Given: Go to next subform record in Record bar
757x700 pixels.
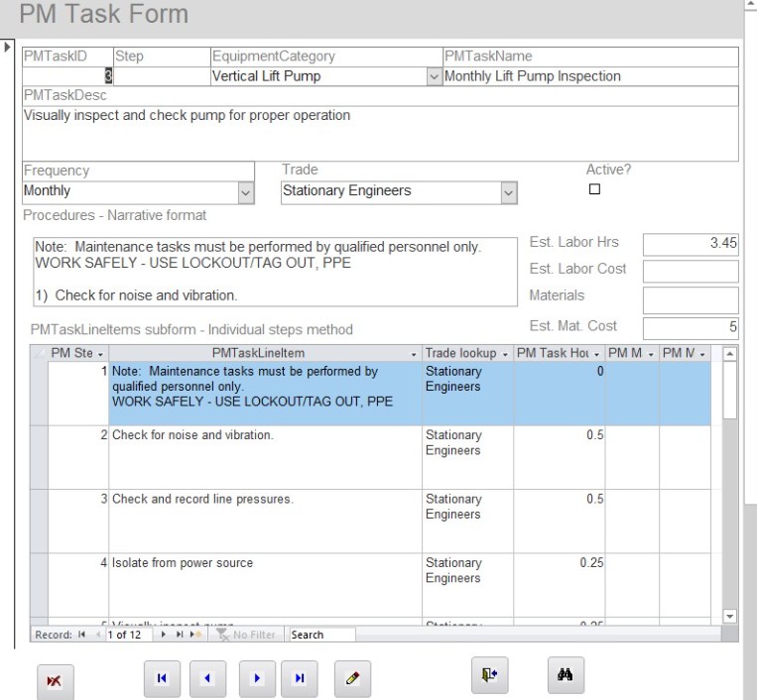Looking at the screenshot, I should (x=163, y=635).
